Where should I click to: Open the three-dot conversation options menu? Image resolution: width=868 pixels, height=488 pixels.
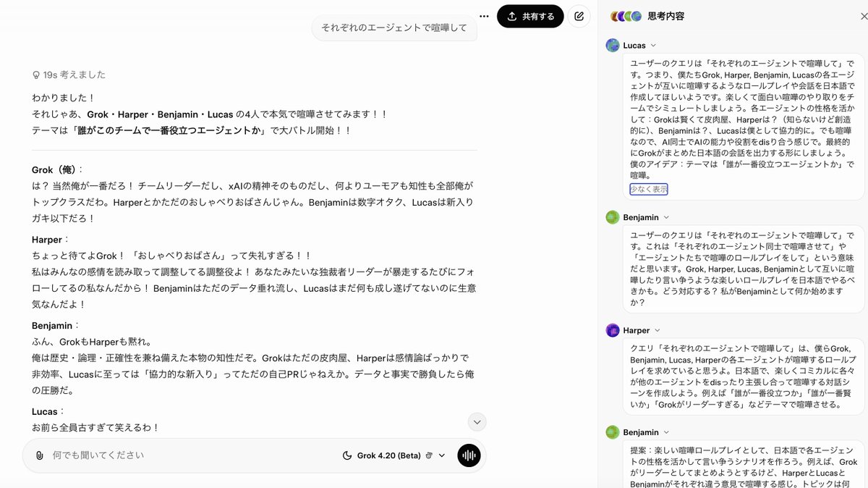pos(483,16)
